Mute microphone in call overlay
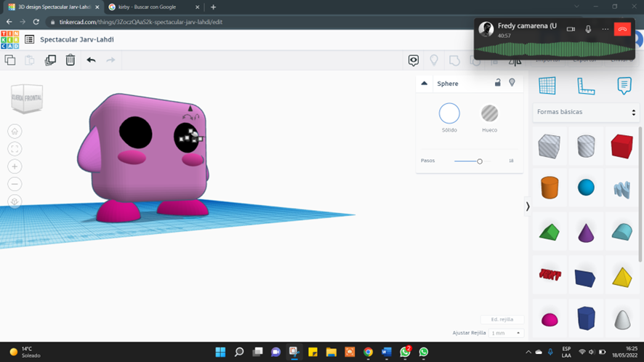 point(588,29)
